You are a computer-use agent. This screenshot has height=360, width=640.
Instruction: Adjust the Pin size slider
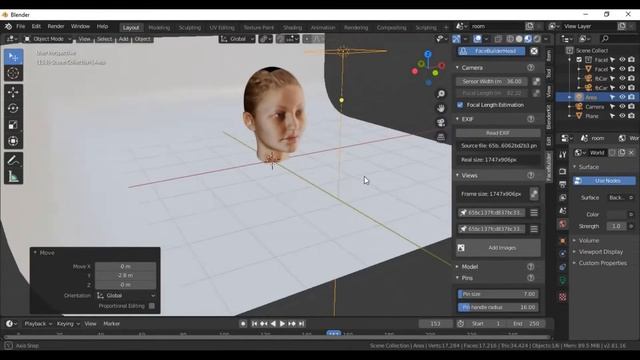click(x=498, y=294)
